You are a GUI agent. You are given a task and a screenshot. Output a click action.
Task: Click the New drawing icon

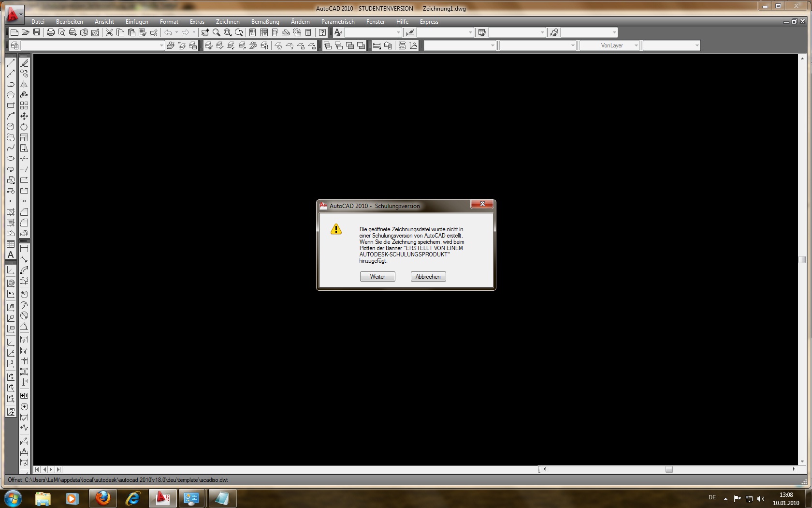(x=14, y=32)
